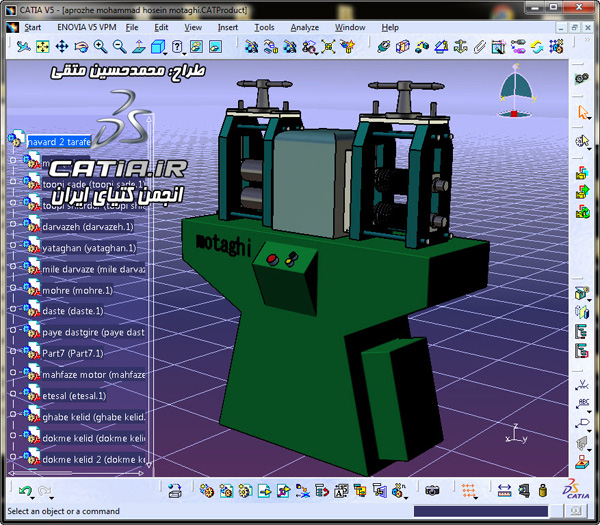Expand the yataghan tree node
600x525 pixels.
[13, 245]
